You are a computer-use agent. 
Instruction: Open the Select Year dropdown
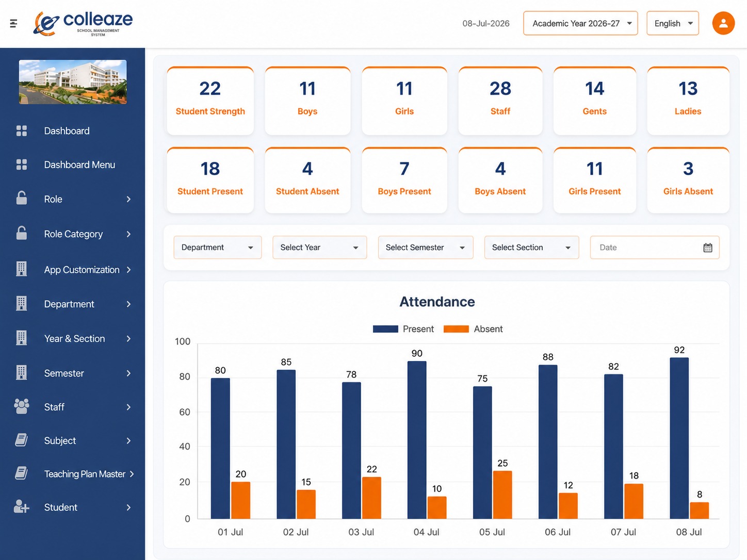[320, 248]
